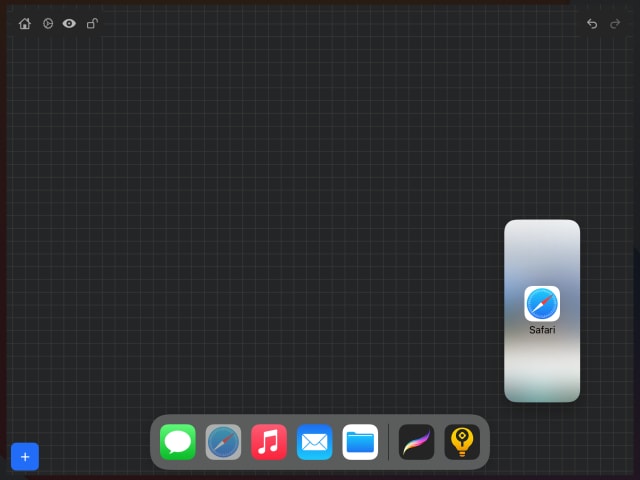
Task: Toggle the eye visibility icon
Action: point(69,24)
